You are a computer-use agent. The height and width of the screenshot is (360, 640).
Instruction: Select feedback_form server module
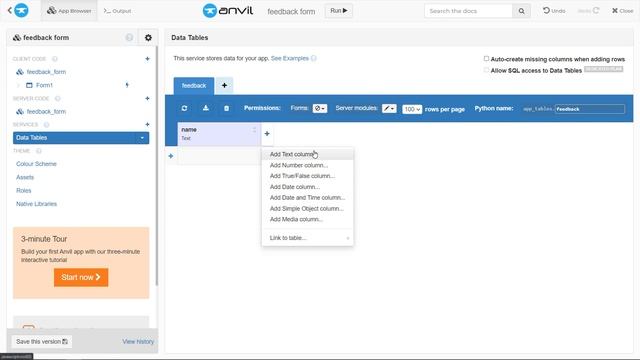tap(46, 111)
